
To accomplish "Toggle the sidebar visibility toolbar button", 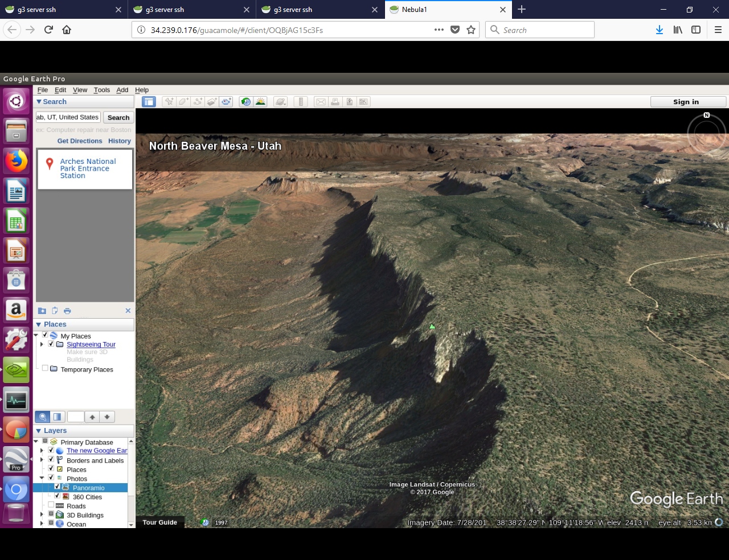I will pyautogui.click(x=149, y=102).
